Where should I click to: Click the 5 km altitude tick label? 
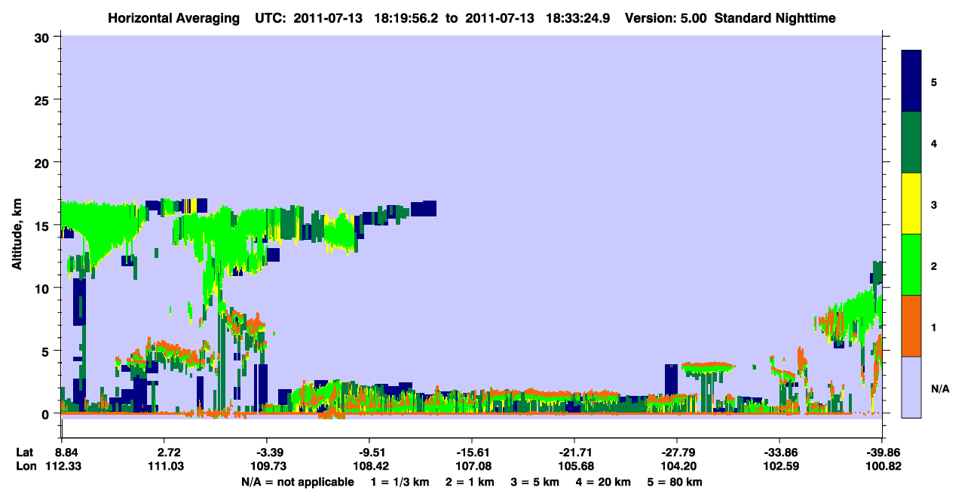point(47,351)
